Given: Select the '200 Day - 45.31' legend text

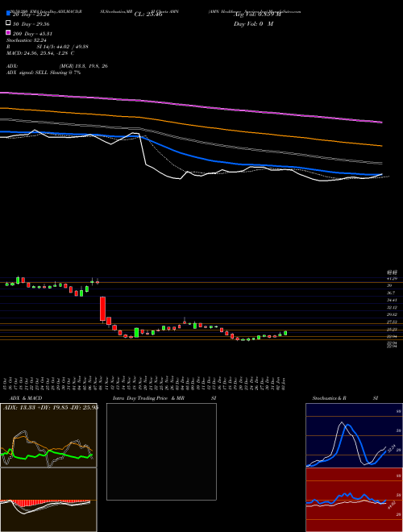Looking at the screenshot, I should [32, 34].
